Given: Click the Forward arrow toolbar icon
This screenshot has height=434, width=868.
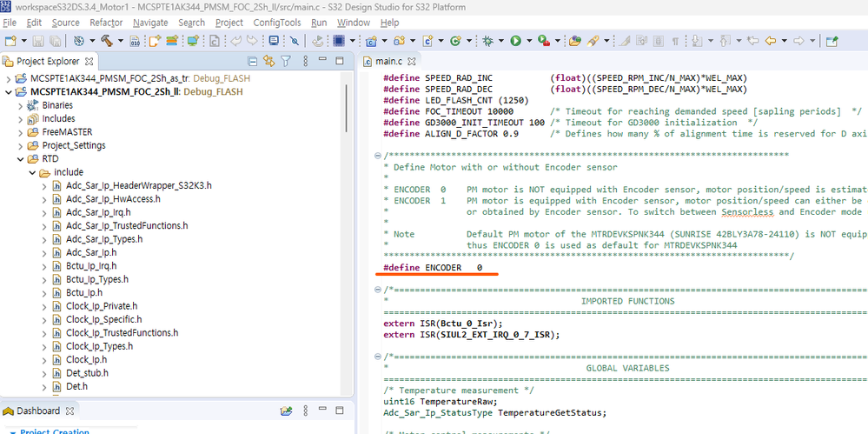Looking at the screenshot, I should point(798,41).
